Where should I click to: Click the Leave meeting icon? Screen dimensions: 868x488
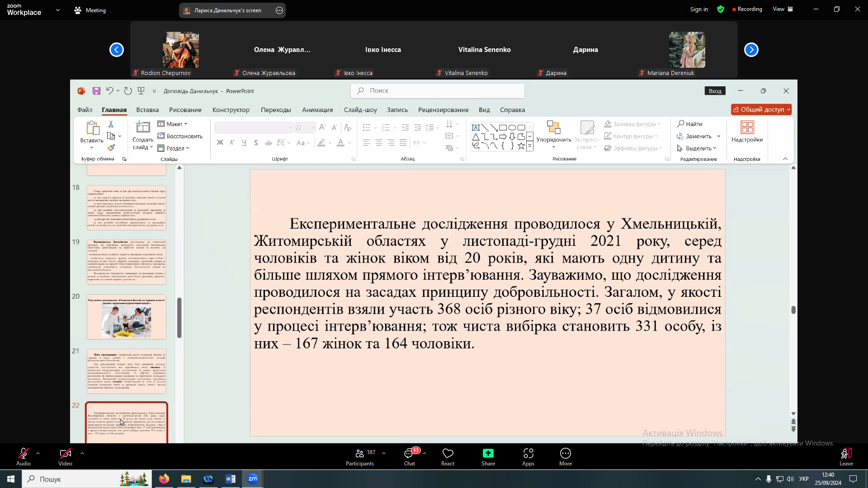coord(846,454)
